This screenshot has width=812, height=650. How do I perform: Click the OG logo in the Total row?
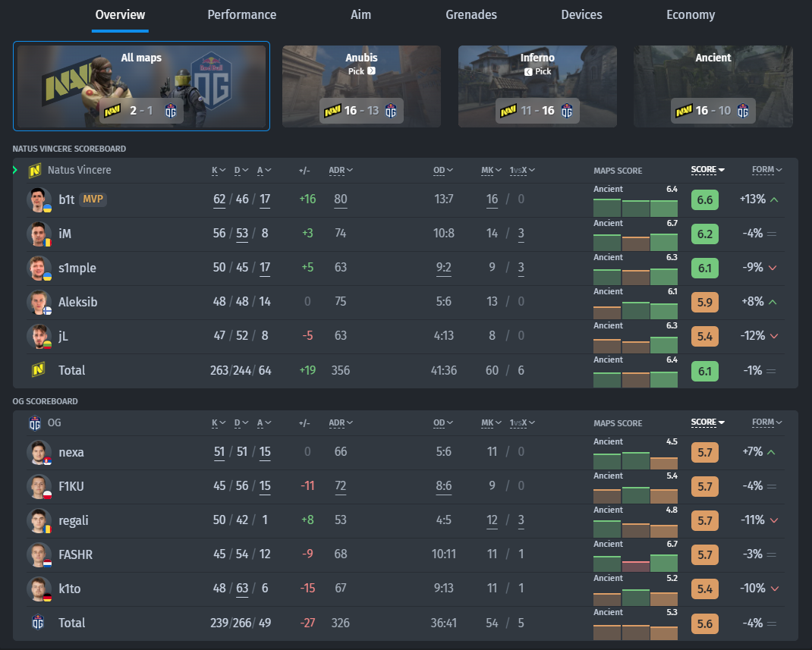[x=38, y=622]
